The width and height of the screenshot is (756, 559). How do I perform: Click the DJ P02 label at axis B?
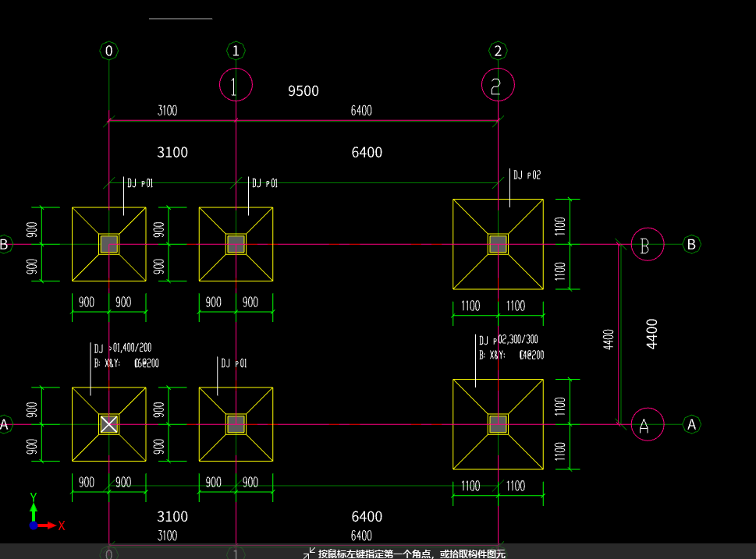tap(527, 175)
